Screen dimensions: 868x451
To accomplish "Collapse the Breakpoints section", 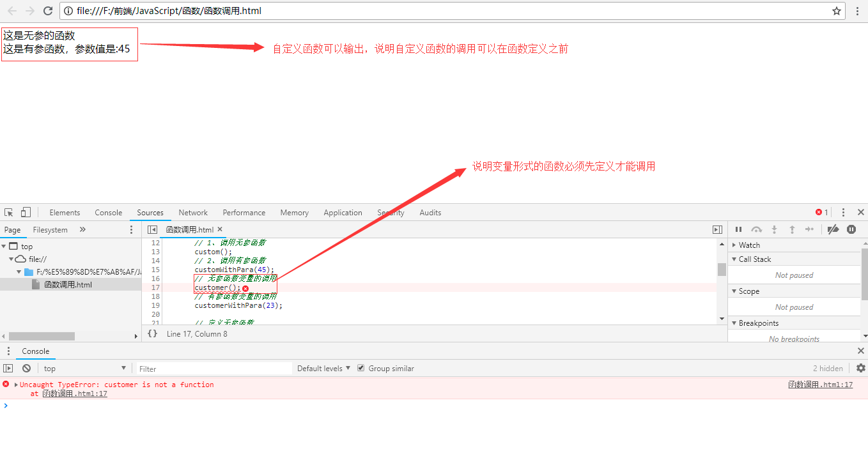I will click(x=734, y=323).
